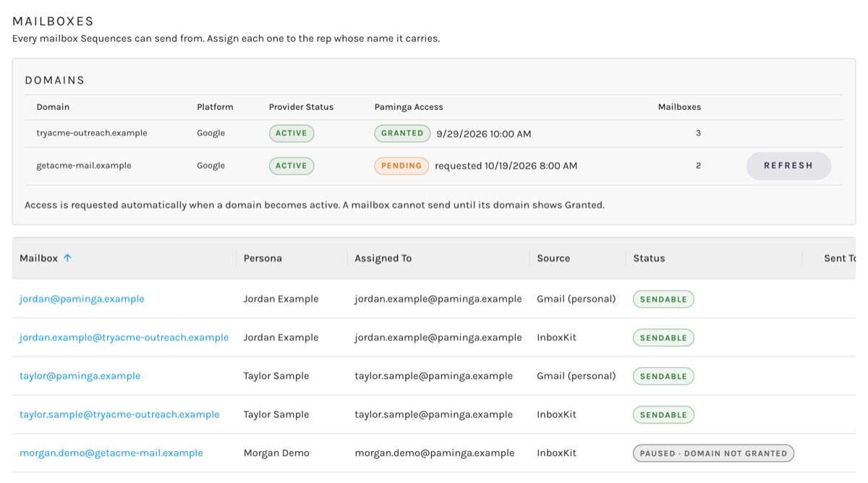Image resolution: width=868 pixels, height=483 pixels.
Task: Click the Sent To column header
Action: pyautogui.click(x=840, y=258)
